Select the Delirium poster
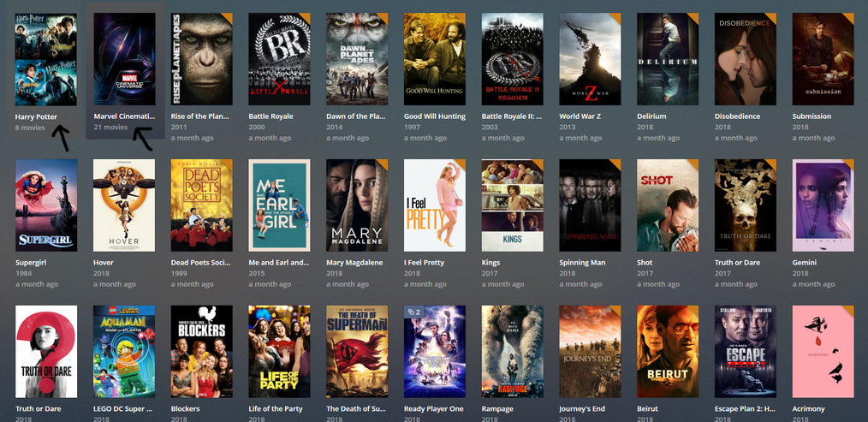Viewport: 868px width, 422px height. click(x=668, y=59)
